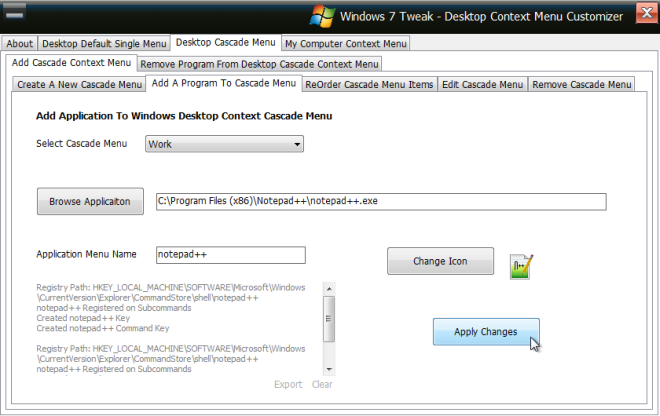660x416 pixels.
Task: Click the 'Created notepad++ Key' log line
Action: pyautogui.click(x=83, y=318)
